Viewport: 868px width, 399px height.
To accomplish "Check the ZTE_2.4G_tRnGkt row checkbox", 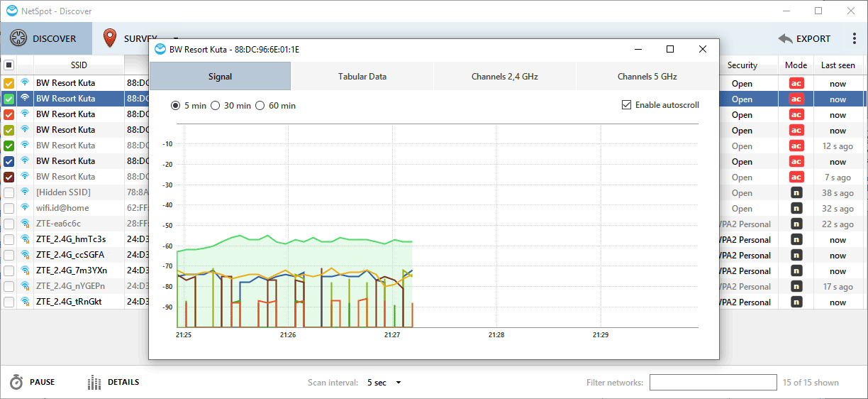I will coord(9,302).
